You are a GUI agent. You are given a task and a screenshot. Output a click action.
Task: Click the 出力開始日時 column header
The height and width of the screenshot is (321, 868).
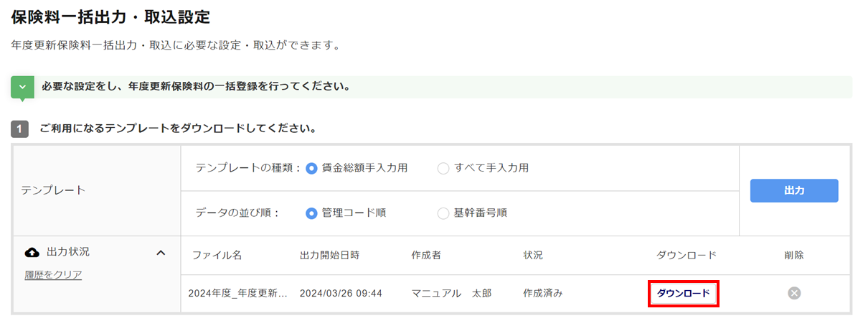pos(329,255)
